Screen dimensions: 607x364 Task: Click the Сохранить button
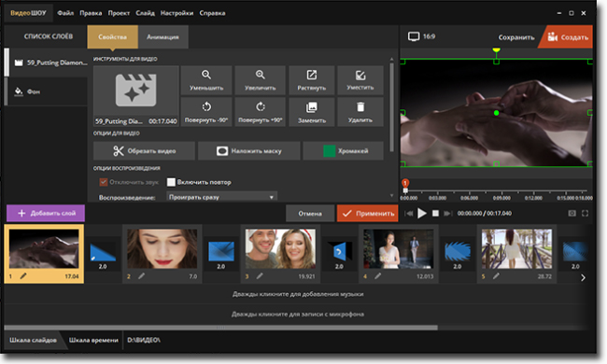click(516, 37)
